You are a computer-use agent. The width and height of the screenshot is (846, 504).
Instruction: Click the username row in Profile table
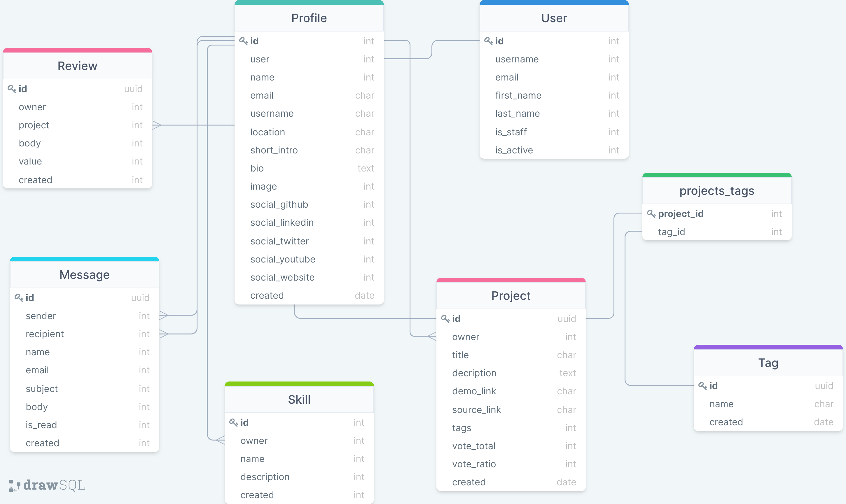click(272, 113)
